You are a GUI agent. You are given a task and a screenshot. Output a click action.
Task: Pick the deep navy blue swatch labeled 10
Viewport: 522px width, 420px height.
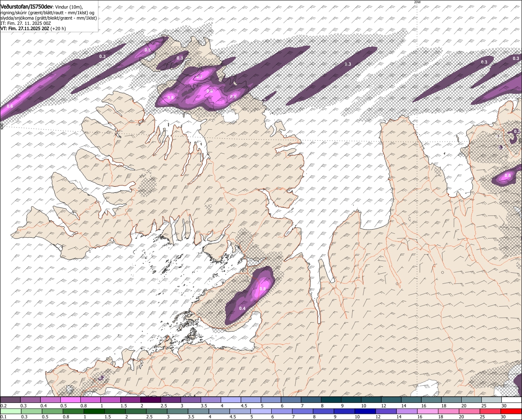pyautogui.click(x=365, y=411)
